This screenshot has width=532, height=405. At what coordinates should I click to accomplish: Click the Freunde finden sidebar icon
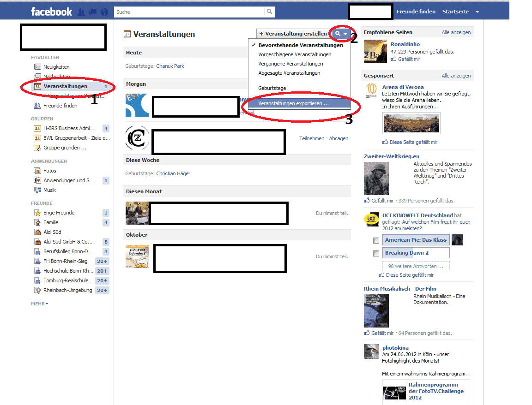37,106
